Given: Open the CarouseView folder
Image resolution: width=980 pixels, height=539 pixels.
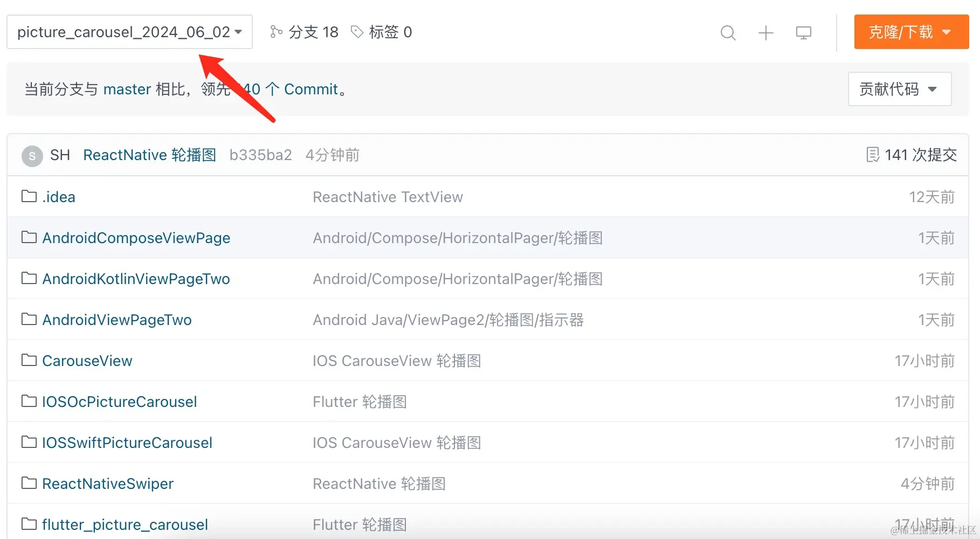Looking at the screenshot, I should [x=87, y=361].
